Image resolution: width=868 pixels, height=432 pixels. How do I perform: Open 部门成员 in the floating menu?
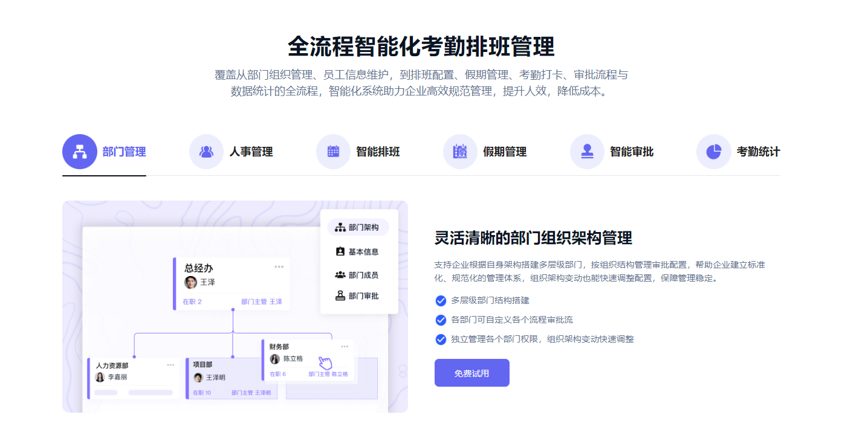point(358,275)
